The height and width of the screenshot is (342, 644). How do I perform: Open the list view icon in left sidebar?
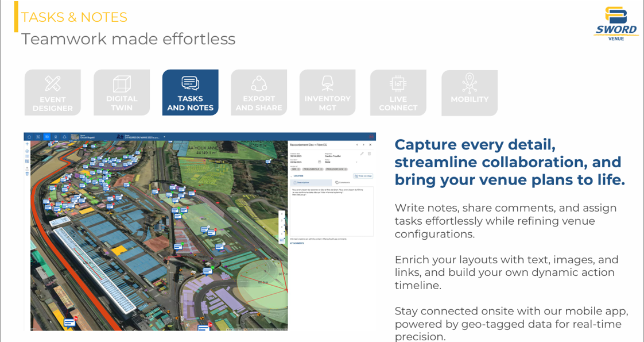[x=27, y=156]
